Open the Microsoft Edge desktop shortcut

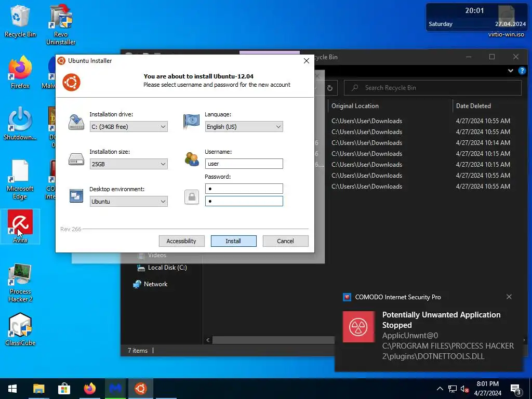pos(20,180)
